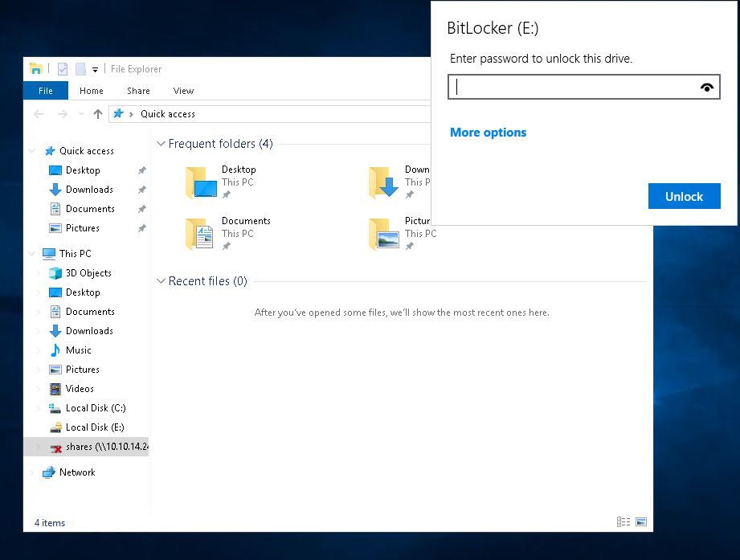Expand the Network tree node
The height and width of the screenshot is (560, 740).
tap(32, 472)
